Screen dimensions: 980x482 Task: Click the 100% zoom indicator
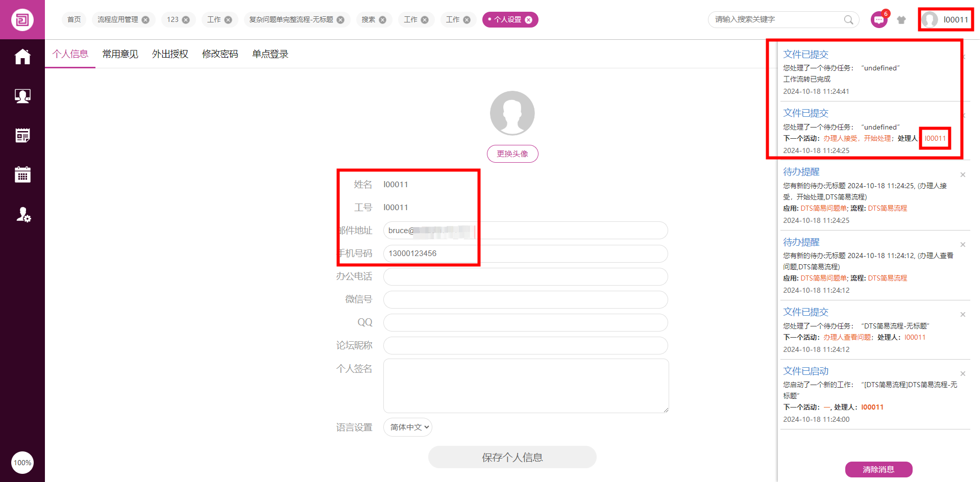(x=22, y=463)
